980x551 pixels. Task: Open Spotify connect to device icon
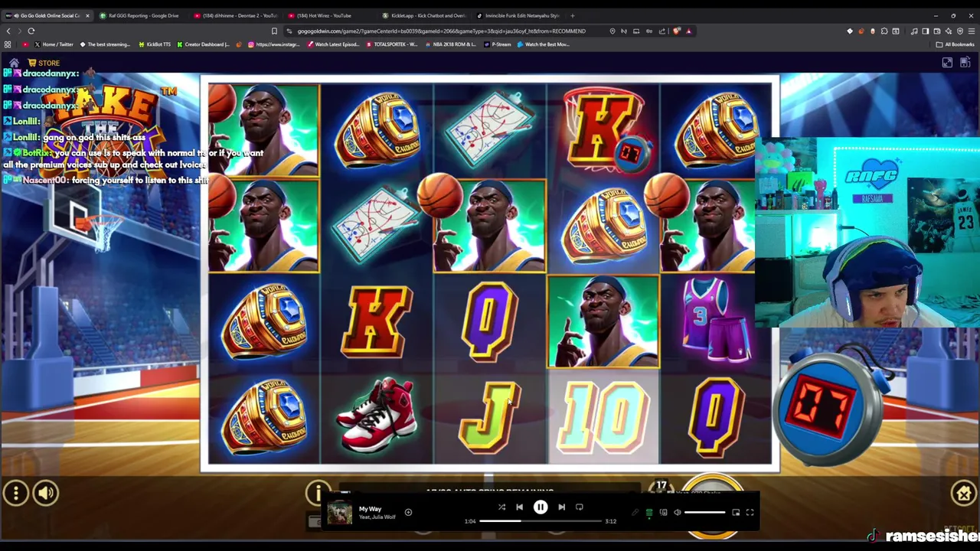pyautogui.click(x=664, y=513)
